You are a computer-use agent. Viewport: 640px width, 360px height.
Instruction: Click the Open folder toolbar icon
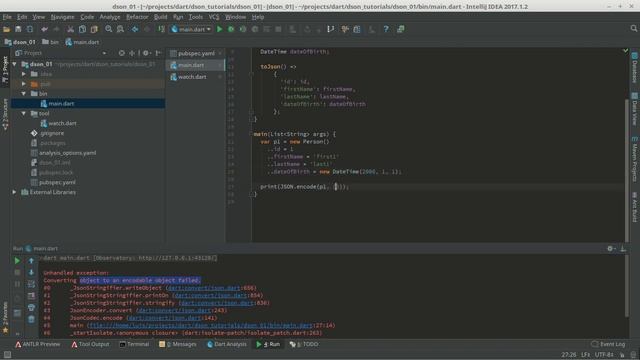click(7, 29)
